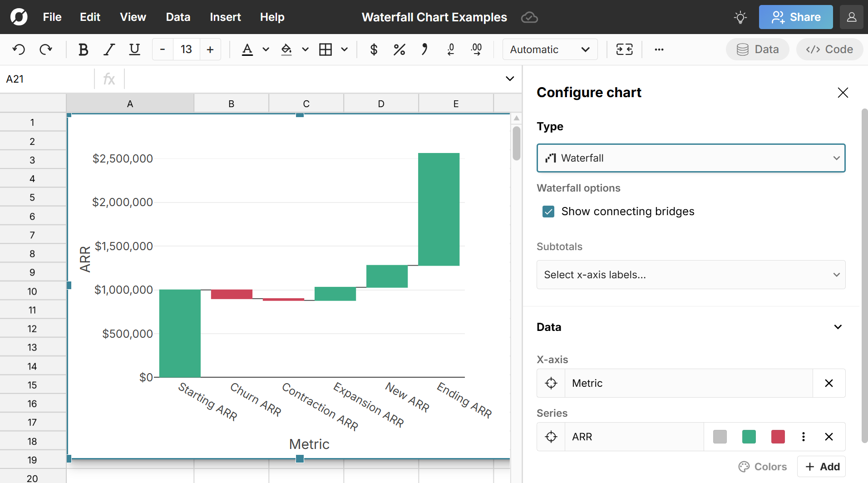868x483 pixels.
Task: Select the green color swatch for ARR
Action: point(749,437)
